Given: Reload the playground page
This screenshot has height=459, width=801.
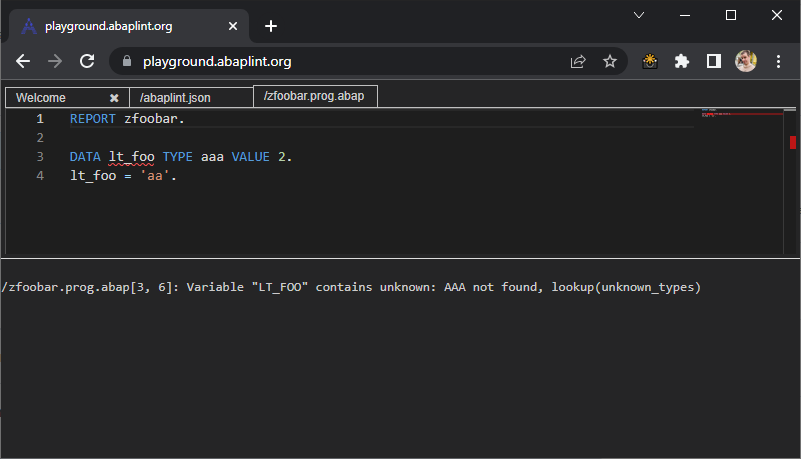Looking at the screenshot, I should [x=87, y=61].
